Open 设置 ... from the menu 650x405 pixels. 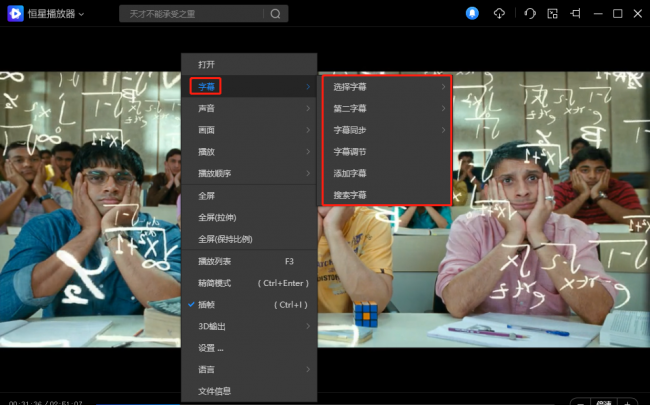coord(249,348)
